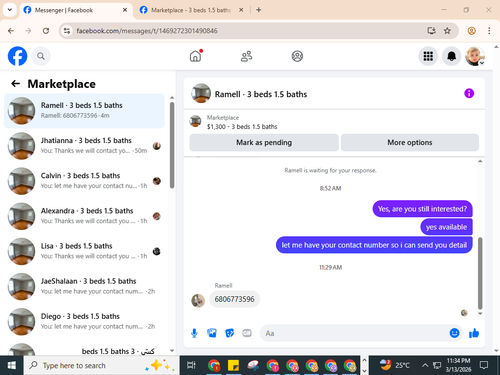Show hidden system tray icons
This screenshot has width=500, height=375.
(425, 365)
